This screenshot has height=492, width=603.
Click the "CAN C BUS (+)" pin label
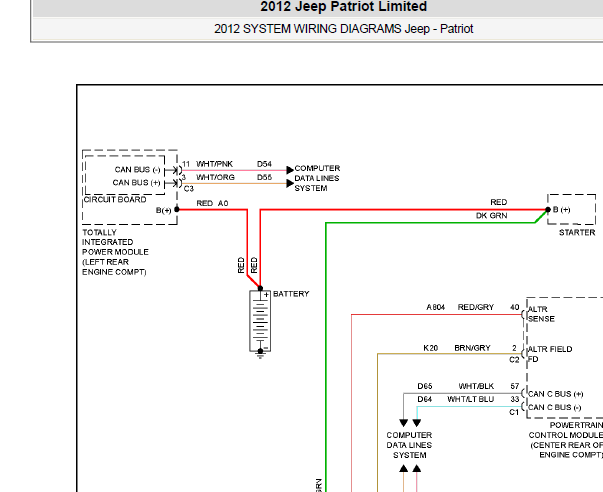[x=555, y=394]
